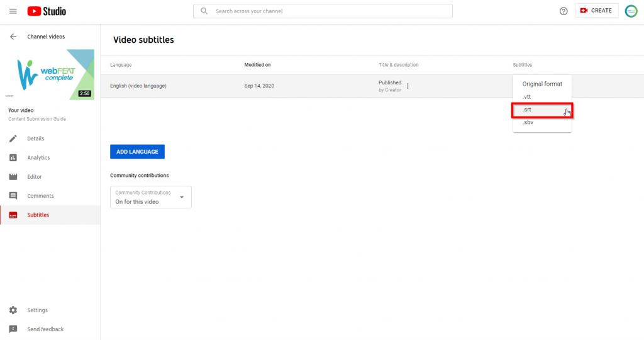Click the Search across your channel field

click(323, 11)
